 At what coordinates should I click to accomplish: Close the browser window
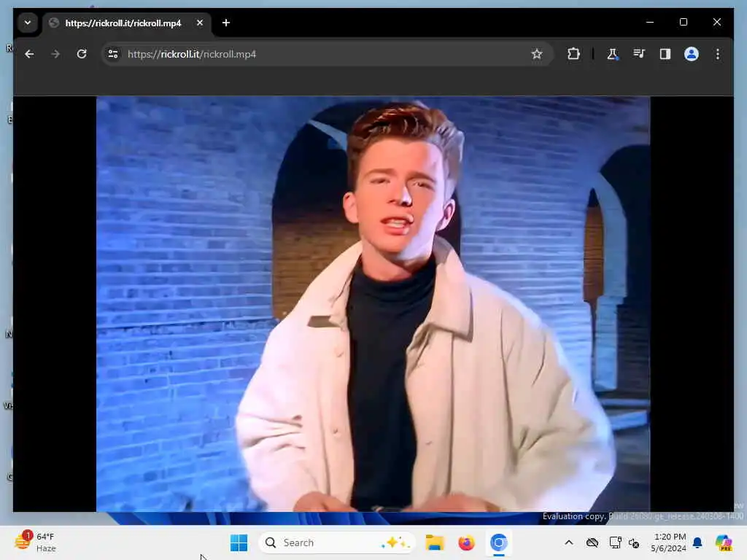[716, 22]
